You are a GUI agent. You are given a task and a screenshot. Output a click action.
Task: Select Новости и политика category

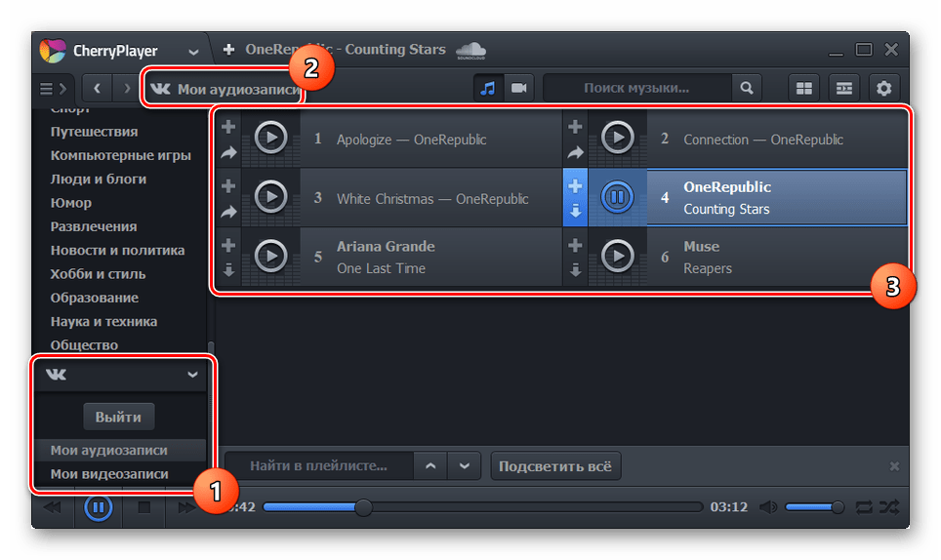pyautogui.click(x=117, y=250)
